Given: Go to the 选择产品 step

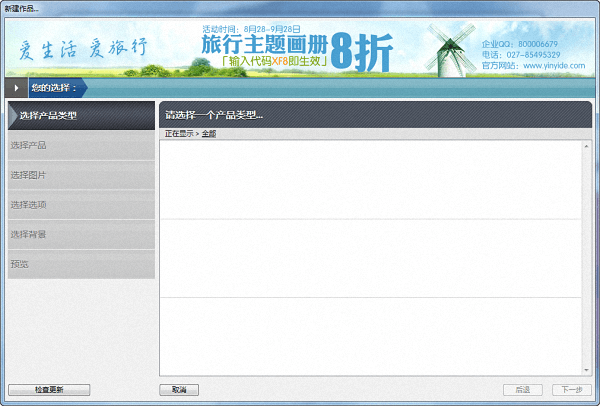Looking at the screenshot, I should pyautogui.click(x=81, y=146).
